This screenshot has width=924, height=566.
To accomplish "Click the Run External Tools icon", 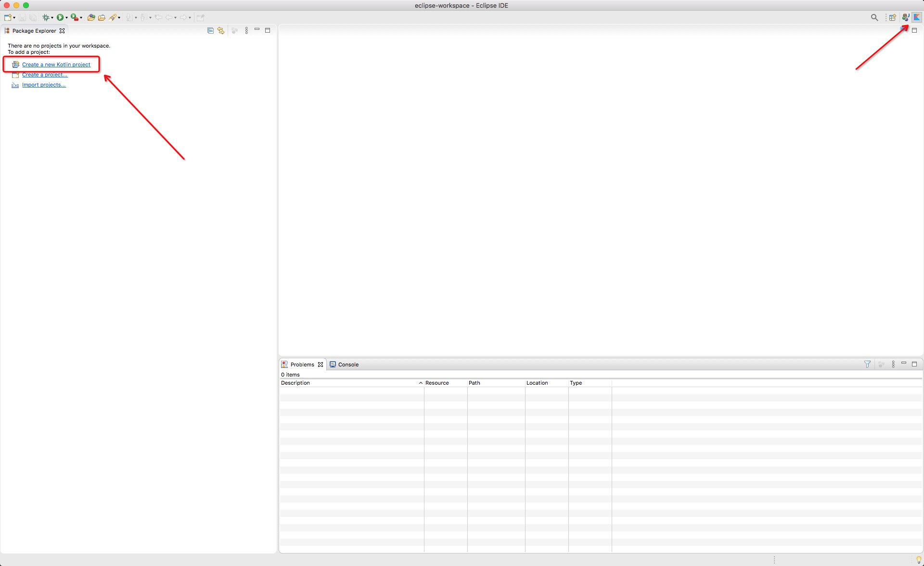I will [x=75, y=17].
